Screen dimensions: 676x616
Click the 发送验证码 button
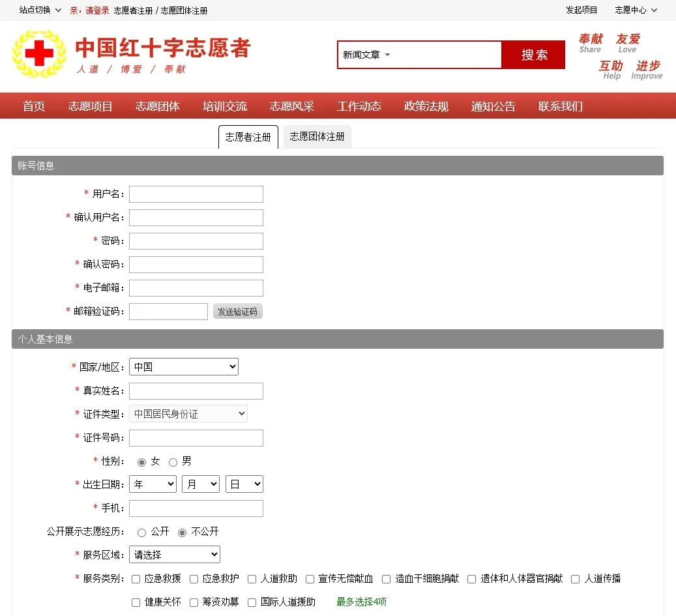pos(237,311)
